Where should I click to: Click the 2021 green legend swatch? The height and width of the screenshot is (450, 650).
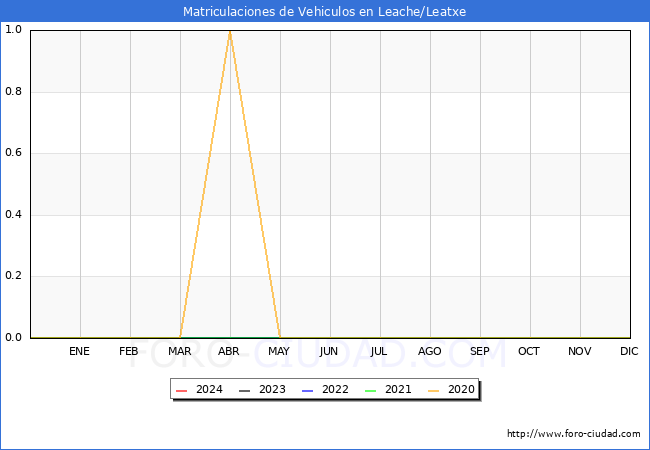tap(371, 391)
